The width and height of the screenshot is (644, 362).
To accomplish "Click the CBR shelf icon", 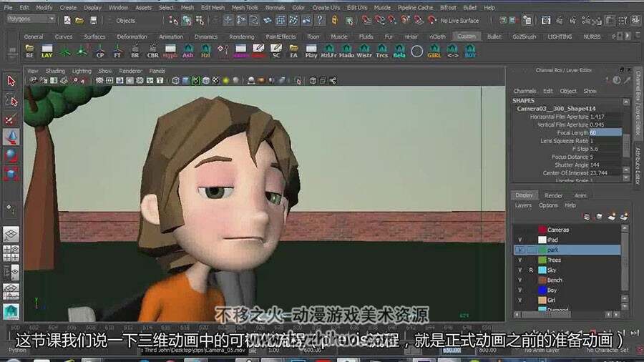I will (x=152, y=52).
